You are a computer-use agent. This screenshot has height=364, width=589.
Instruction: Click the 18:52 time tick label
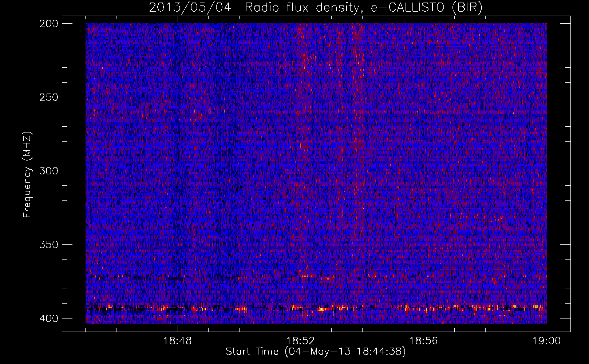point(301,341)
